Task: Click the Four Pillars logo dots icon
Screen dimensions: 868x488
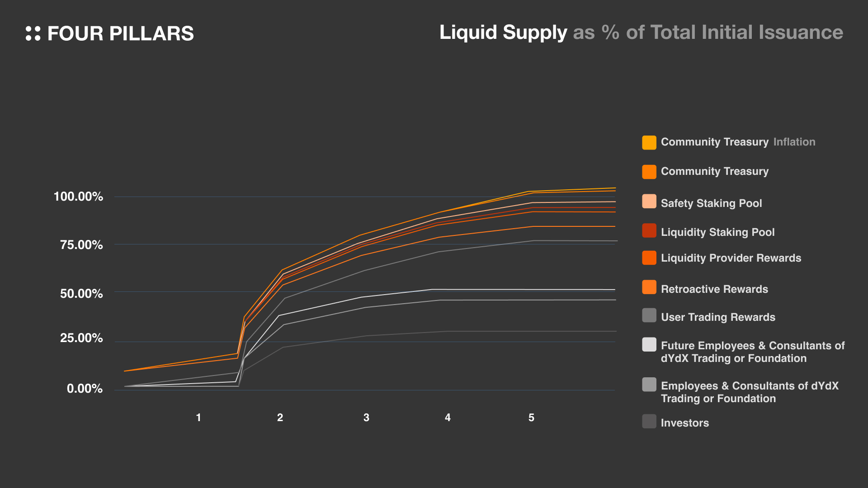Action: tap(33, 33)
